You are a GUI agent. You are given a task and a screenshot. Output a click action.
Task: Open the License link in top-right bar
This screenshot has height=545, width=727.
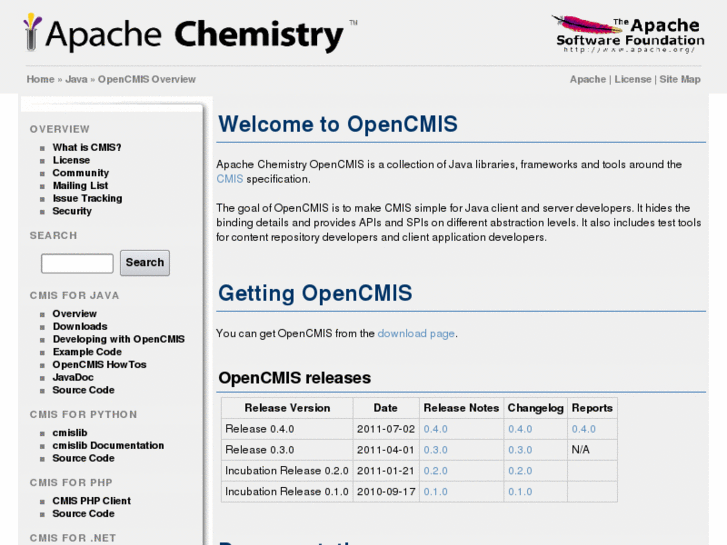[x=633, y=79]
